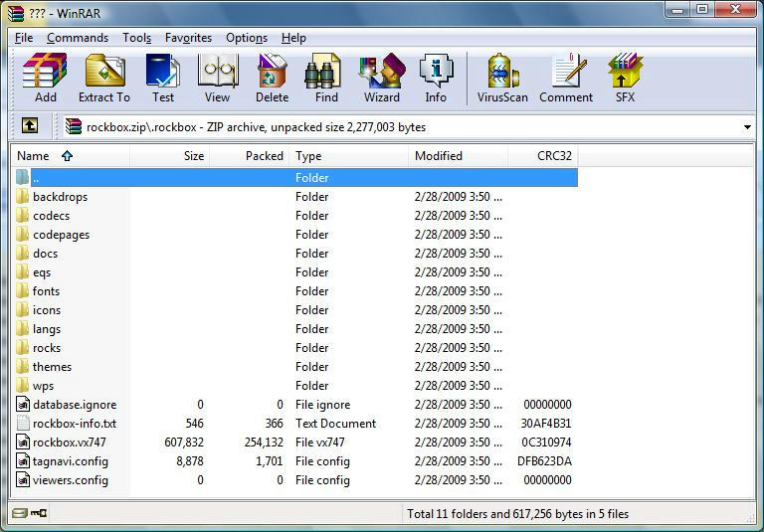Create SFX self-extracting archive
764x532 pixels.
click(x=625, y=78)
